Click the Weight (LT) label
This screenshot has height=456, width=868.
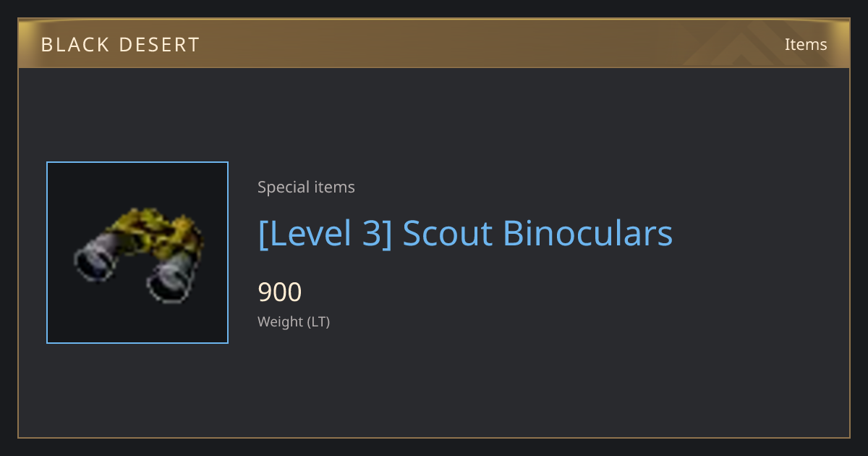(294, 322)
